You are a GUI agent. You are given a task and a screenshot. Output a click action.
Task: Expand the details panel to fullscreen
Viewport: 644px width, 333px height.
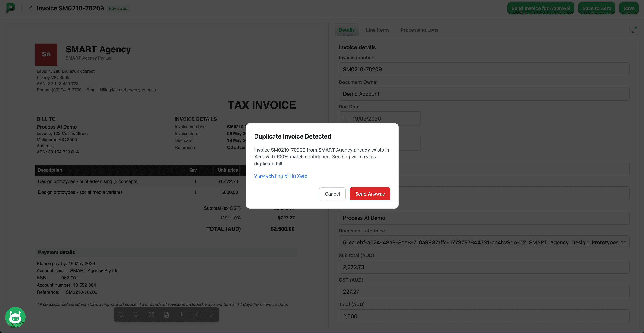pos(634,30)
